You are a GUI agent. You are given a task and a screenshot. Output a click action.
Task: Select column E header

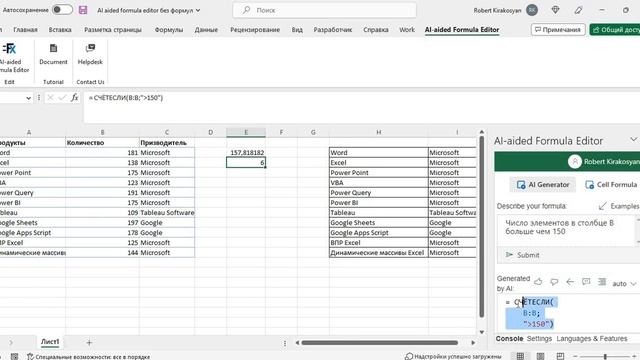(x=246, y=132)
